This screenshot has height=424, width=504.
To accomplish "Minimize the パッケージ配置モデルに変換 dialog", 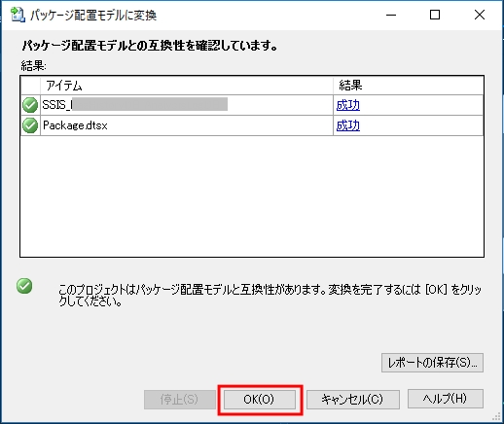I will [x=391, y=15].
